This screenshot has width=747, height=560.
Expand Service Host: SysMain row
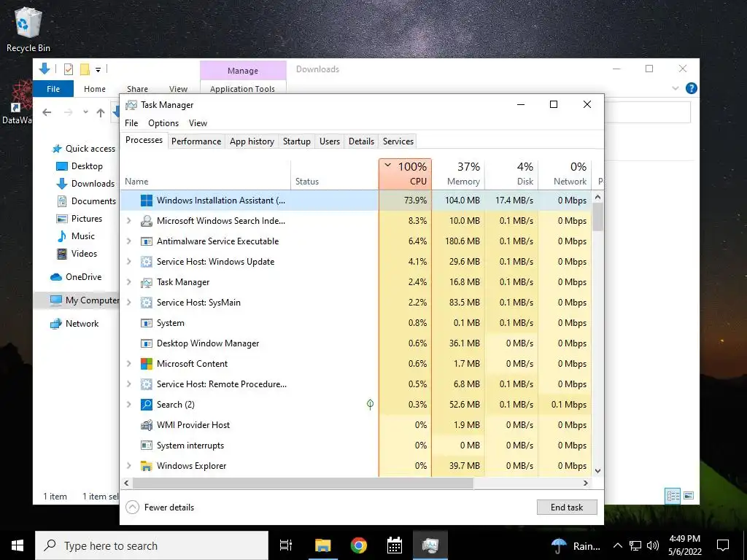coord(128,303)
